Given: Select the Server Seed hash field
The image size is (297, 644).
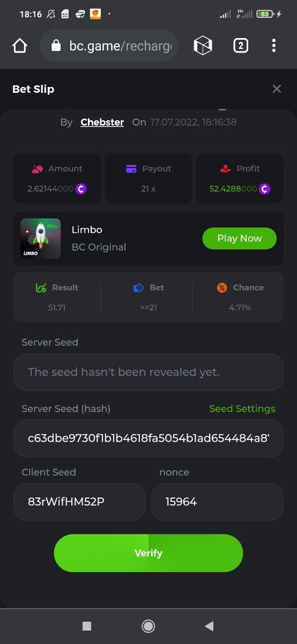Looking at the screenshot, I should click(148, 438).
